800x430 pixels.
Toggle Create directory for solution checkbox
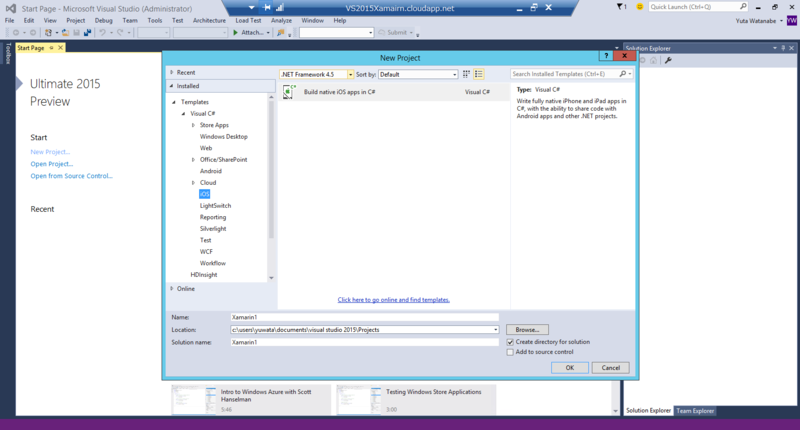(510, 342)
